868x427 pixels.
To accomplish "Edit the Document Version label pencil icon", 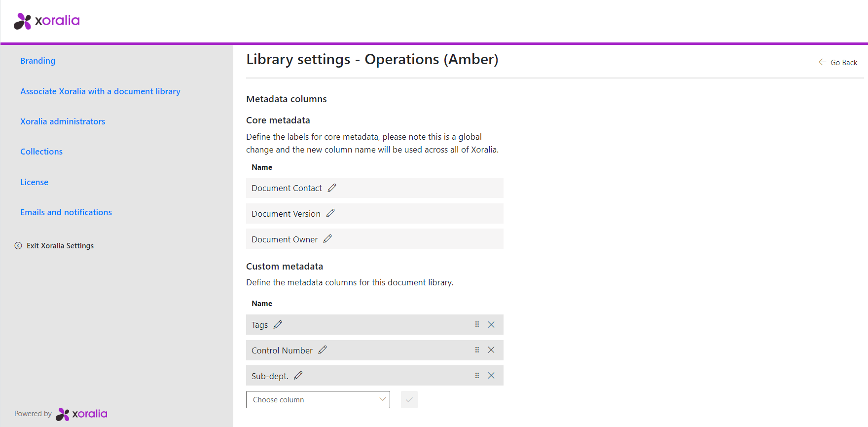I will coord(330,213).
